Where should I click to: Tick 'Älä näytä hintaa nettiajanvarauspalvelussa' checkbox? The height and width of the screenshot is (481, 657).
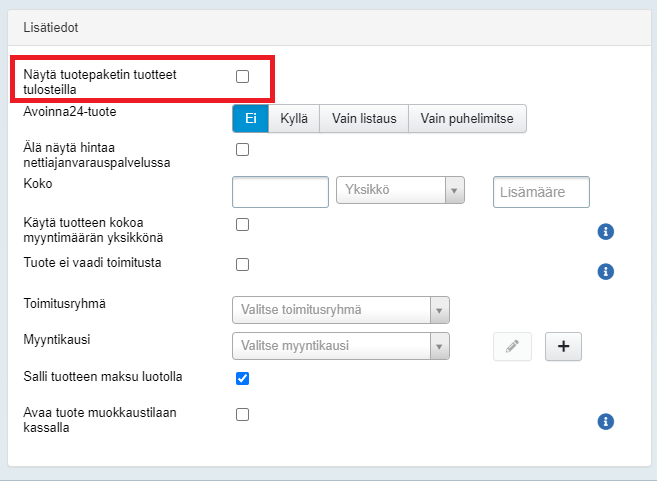coord(242,150)
